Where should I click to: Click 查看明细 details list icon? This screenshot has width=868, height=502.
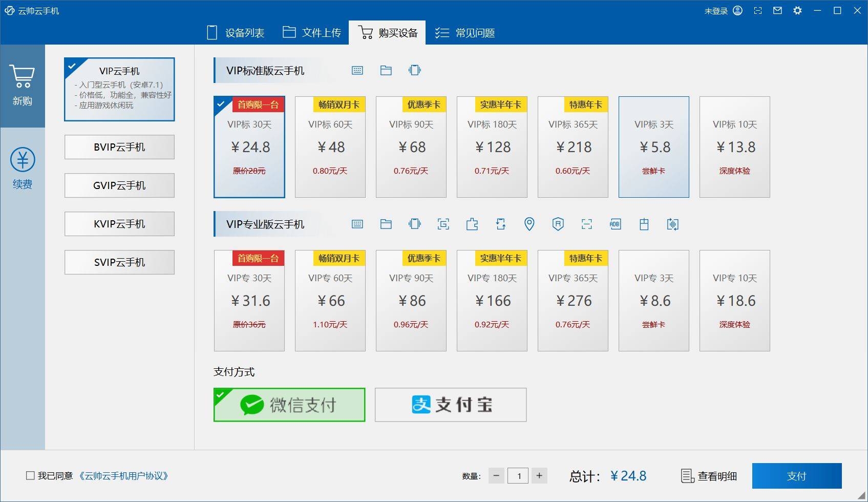pos(688,476)
